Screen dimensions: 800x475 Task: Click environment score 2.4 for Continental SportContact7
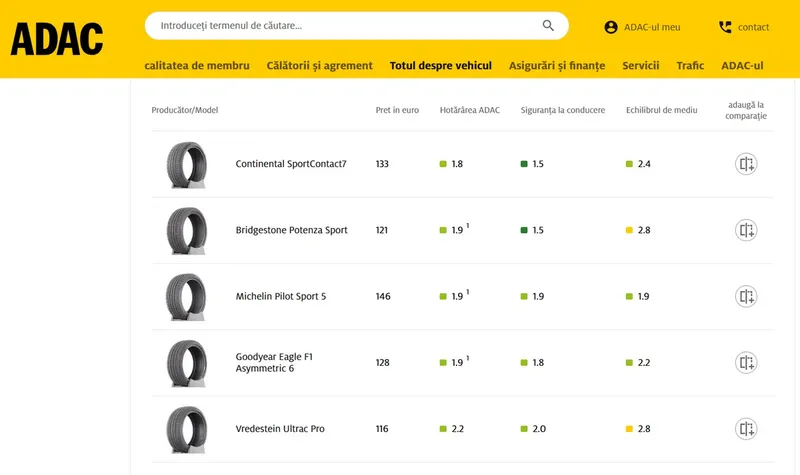click(x=644, y=164)
